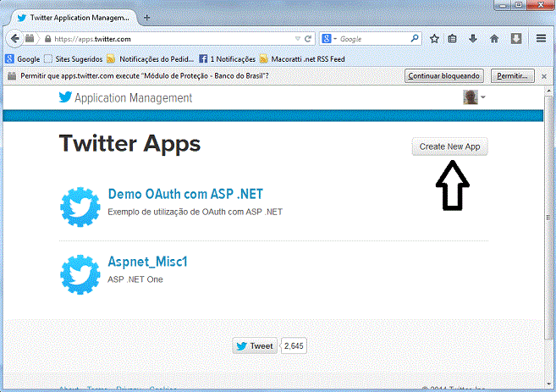Click the Google search input field
The height and width of the screenshot is (392, 556).
pyautogui.click(x=372, y=39)
